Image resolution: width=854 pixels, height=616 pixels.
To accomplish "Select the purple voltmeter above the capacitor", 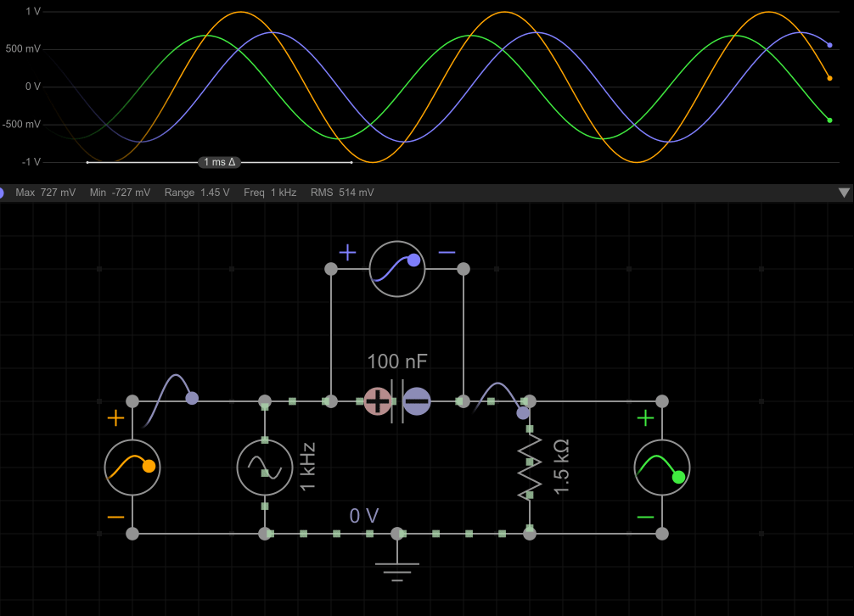I will [x=396, y=269].
